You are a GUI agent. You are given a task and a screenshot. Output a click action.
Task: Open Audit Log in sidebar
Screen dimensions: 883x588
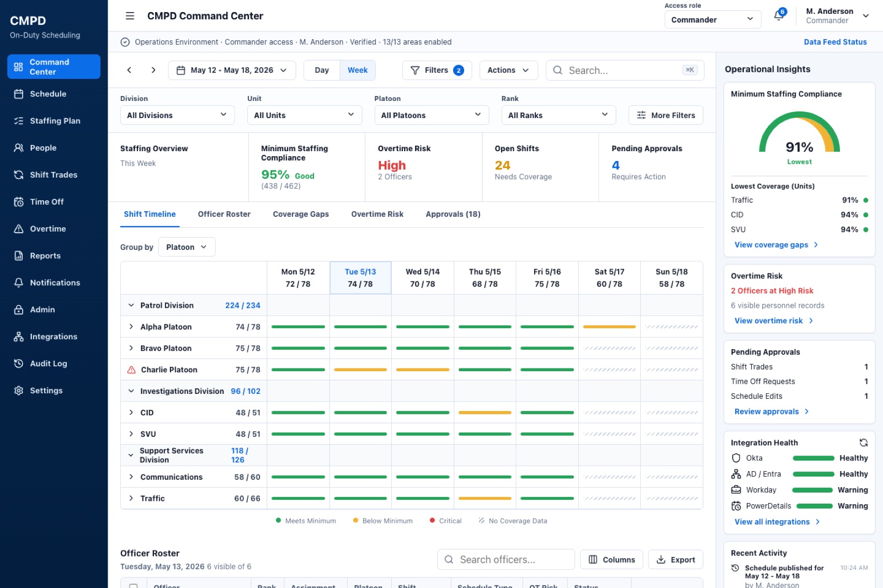tap(54, 364)
